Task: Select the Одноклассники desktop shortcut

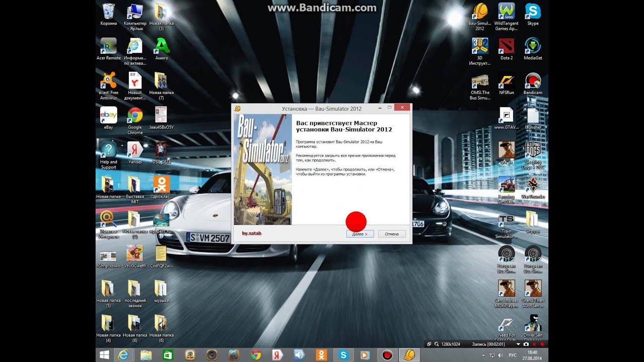Action: [162, 187]
